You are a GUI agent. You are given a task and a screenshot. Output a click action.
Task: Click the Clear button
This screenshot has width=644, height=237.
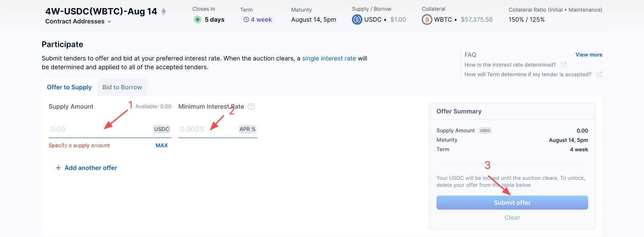click(x=512, y=218)
